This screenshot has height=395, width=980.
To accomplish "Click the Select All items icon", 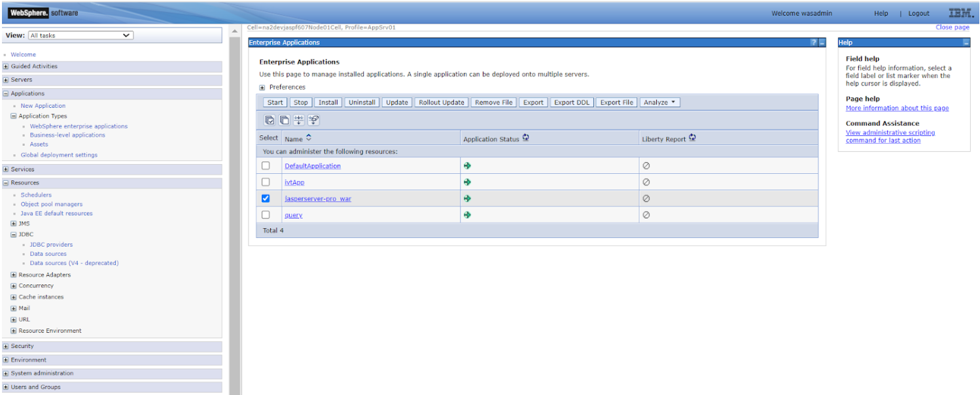I will pyautogui.click(x=270, y=120).
